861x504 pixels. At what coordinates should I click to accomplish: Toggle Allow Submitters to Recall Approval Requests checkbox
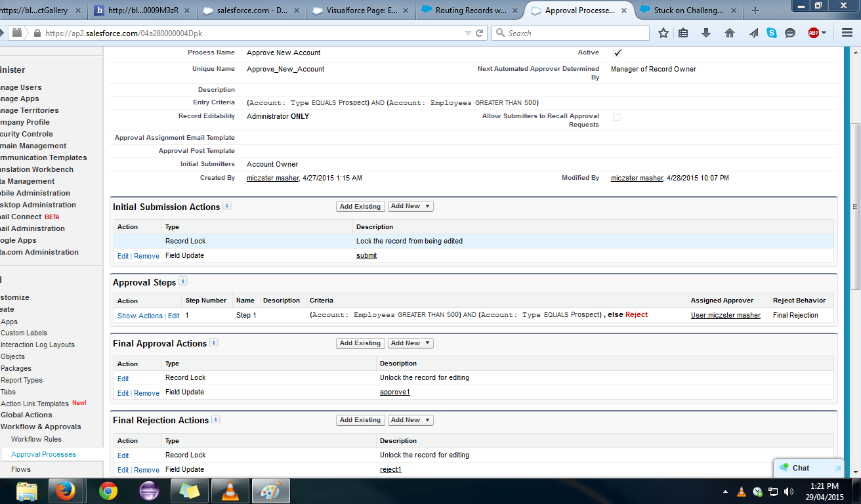617,117
